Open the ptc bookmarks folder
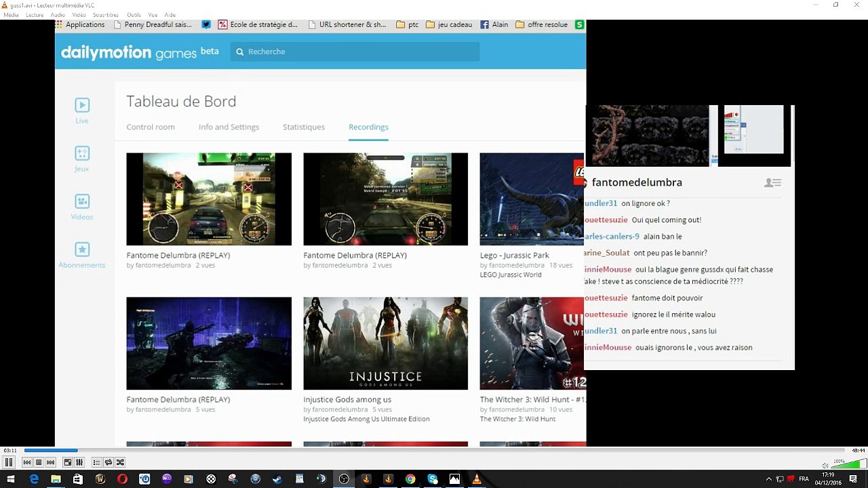 click(408, 24)
